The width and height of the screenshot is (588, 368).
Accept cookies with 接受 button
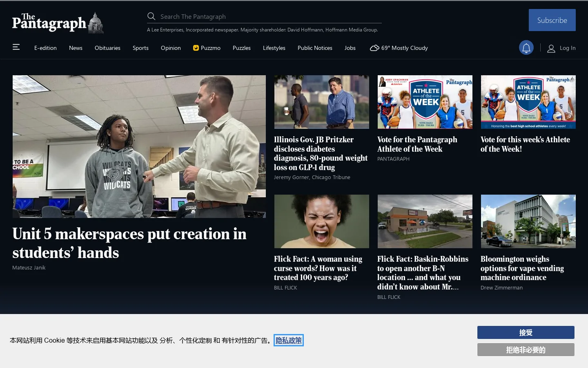526,332
